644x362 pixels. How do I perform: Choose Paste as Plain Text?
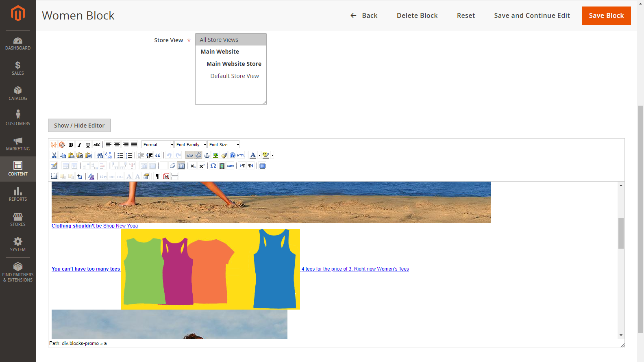coord(80,155)
